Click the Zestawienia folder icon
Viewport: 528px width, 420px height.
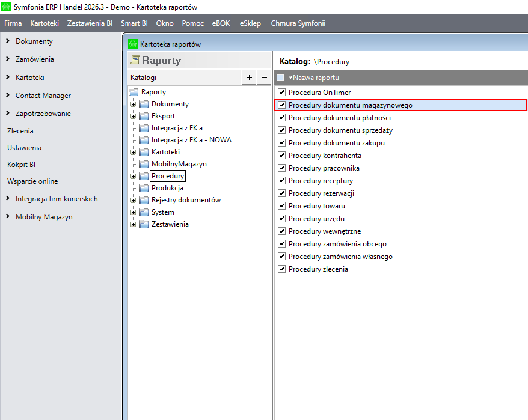[x=144, y=224]
